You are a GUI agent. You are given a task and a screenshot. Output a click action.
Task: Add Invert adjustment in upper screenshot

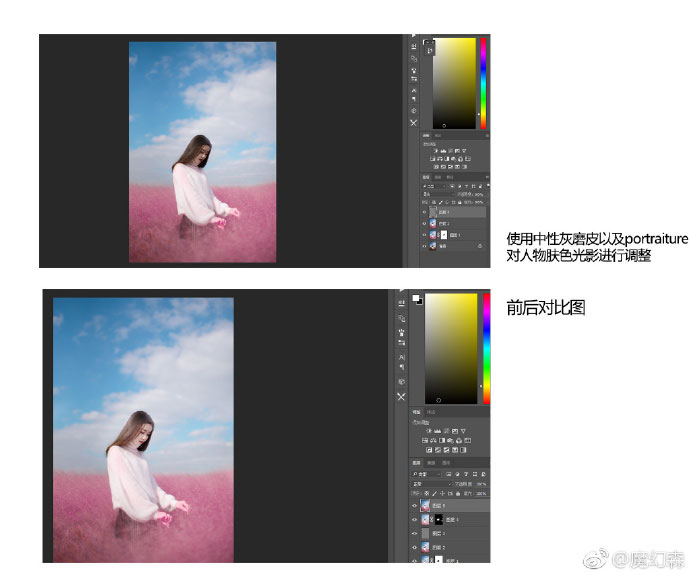pos(436,167)
